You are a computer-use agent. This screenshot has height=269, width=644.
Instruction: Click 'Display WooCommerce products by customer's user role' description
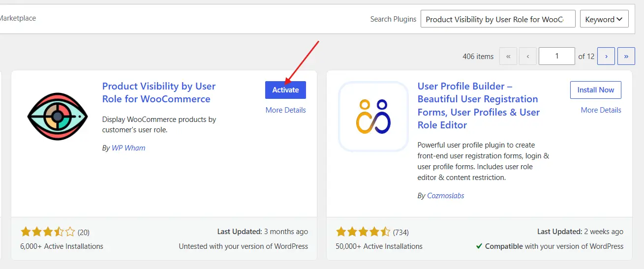(159, 124)
